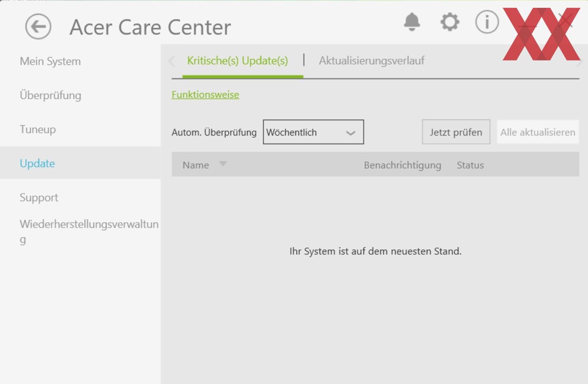Image resolution: width=588 pixels, height=384 pixels.
Task: Open the Support section
Action: (39, 197)
